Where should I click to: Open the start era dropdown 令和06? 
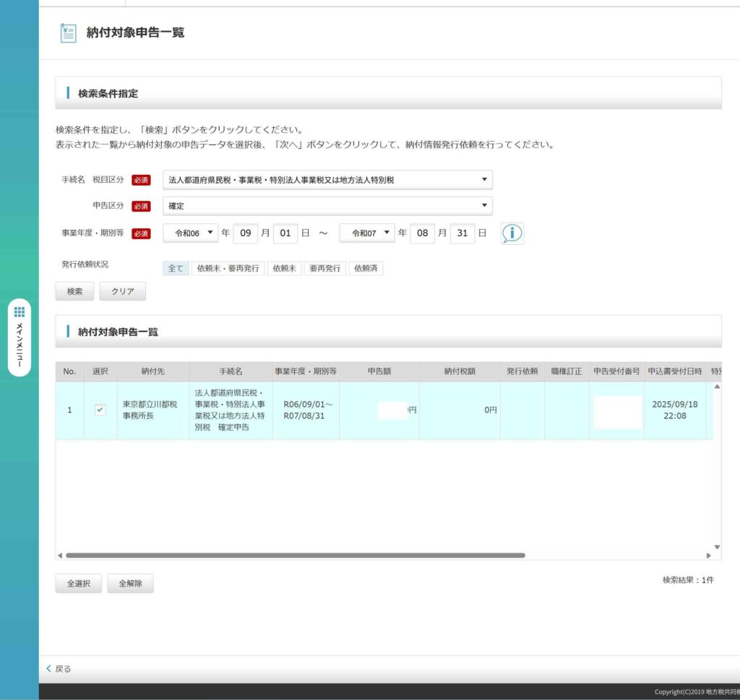pyautogui.click(x=190, y=233)
